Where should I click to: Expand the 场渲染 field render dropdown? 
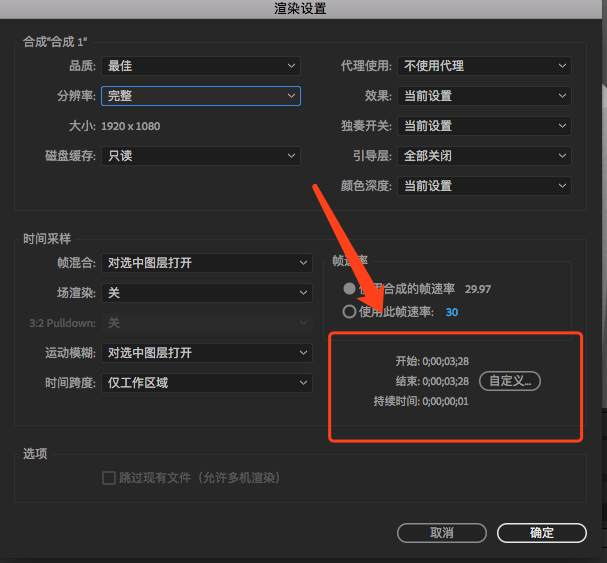207,293
